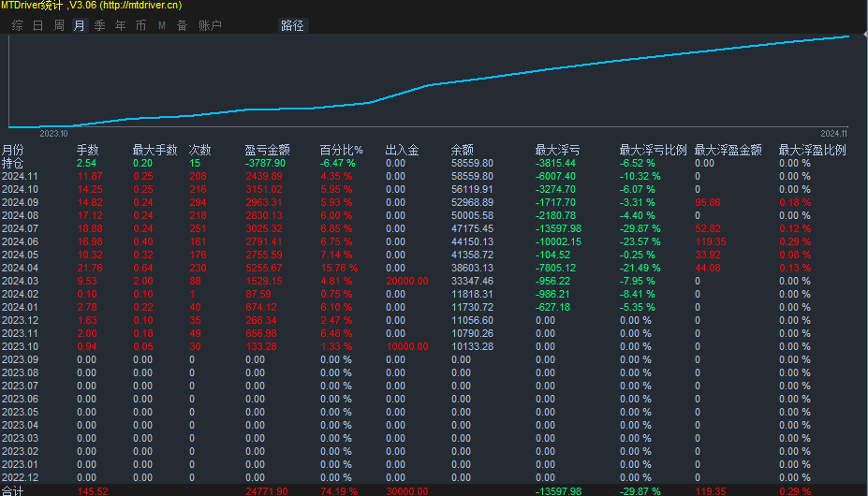Click balance value 33347.46
The width and height of the screenshot is (868, 496).
[472, 281]
